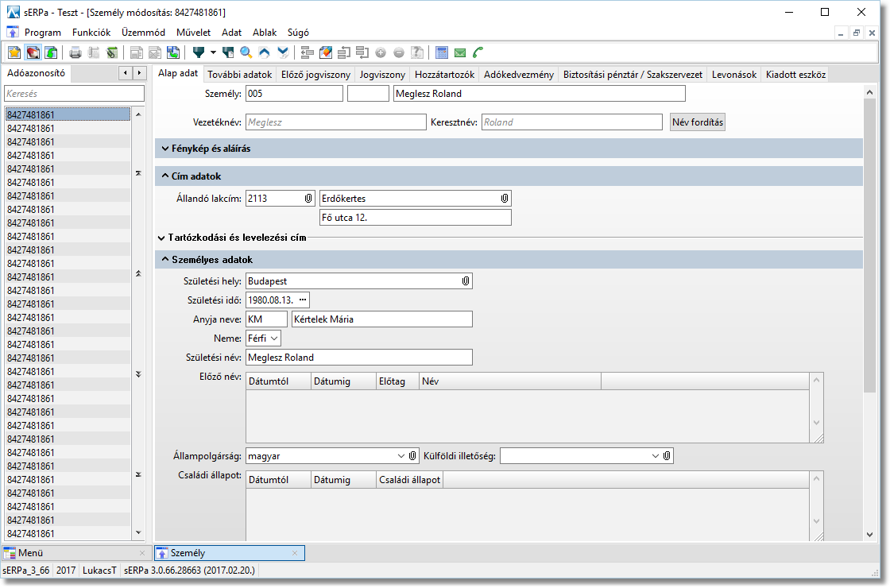The height and width of the screenshot is (588, 890).
Task: Open the Funkciók menu
Action: point(91,33)
